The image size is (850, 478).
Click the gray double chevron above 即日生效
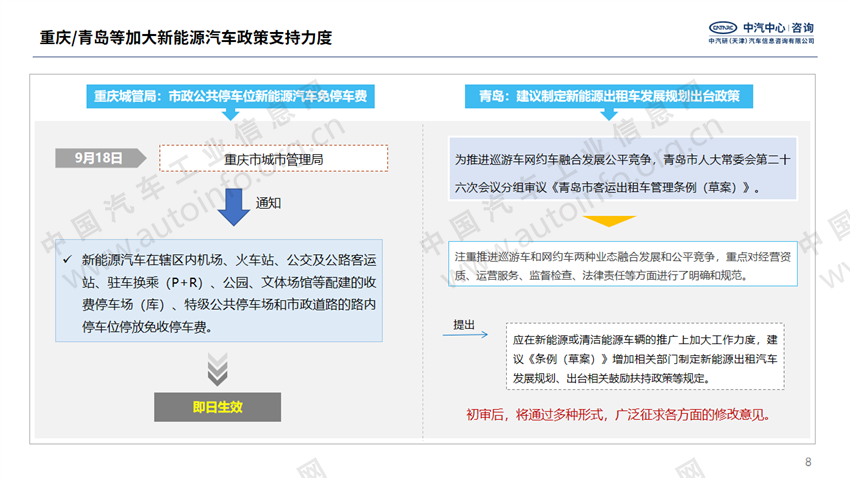217,369
